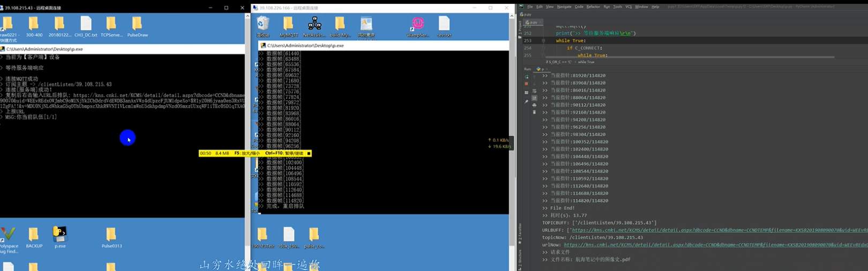Open the 20180122 folder on left remote desktop

click(59, 26)
